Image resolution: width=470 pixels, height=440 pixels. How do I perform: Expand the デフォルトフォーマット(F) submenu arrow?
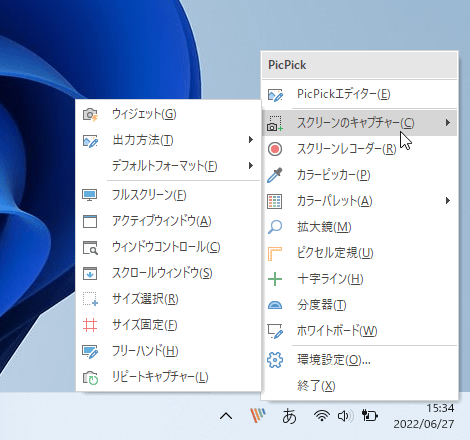coord(251,166)
